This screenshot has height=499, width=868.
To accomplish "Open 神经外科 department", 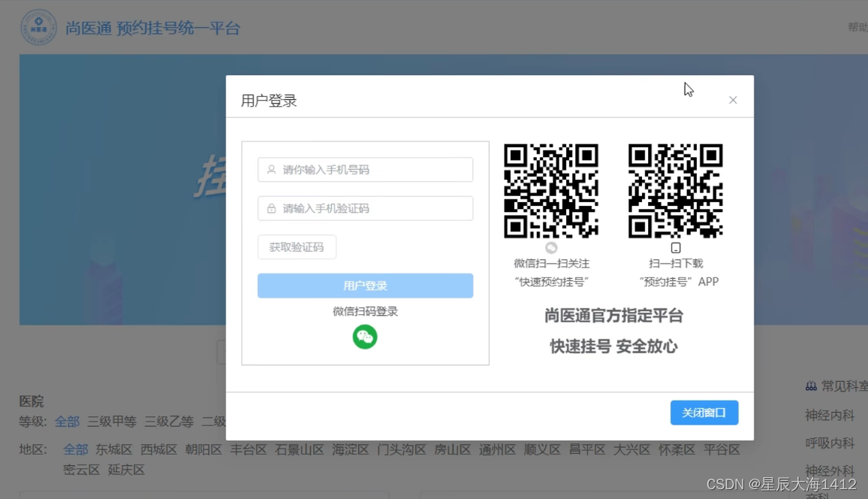I will click(830, 470).
